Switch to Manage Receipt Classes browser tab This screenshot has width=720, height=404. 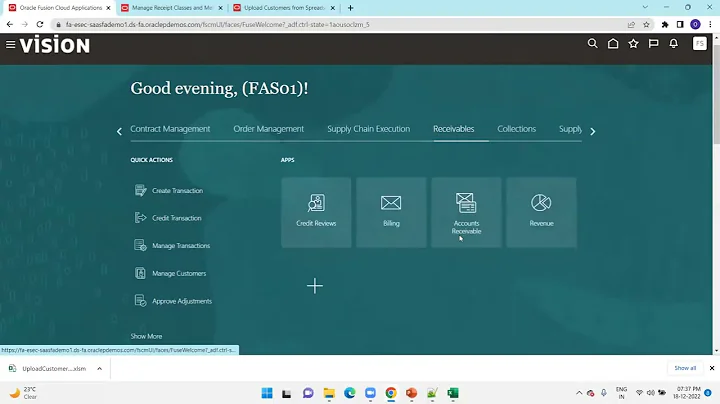[172, 8]
